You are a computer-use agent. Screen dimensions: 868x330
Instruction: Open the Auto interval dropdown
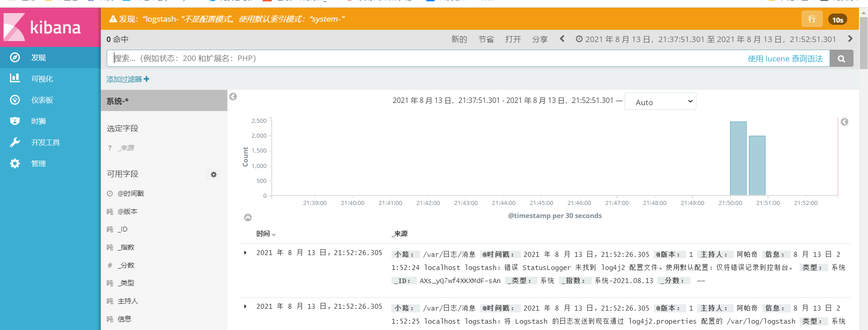660,102
